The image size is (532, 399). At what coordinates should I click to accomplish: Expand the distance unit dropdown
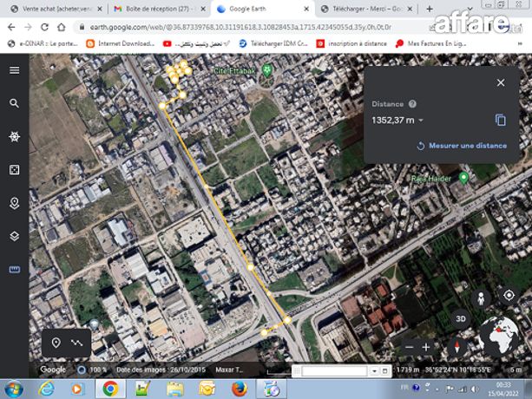[x=421, y=121]
